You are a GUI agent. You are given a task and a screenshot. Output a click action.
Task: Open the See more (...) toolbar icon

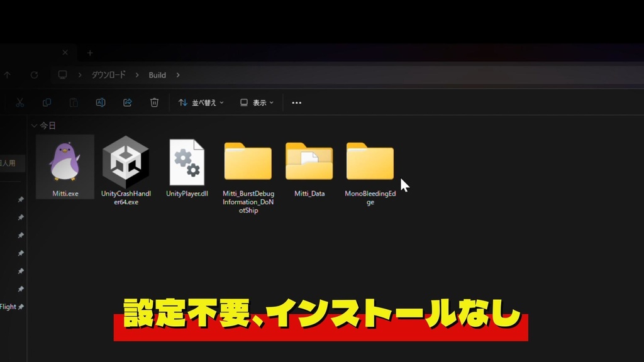(296, 102)
